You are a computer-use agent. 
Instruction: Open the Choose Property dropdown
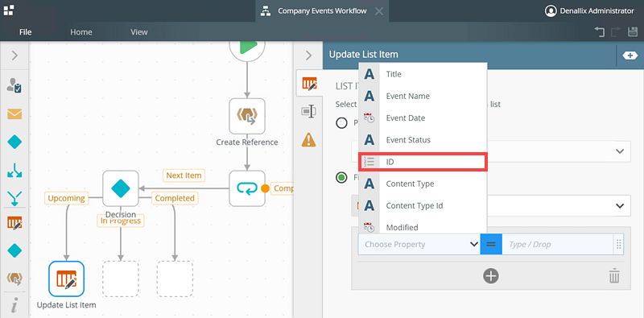click(x=419, y=244)
